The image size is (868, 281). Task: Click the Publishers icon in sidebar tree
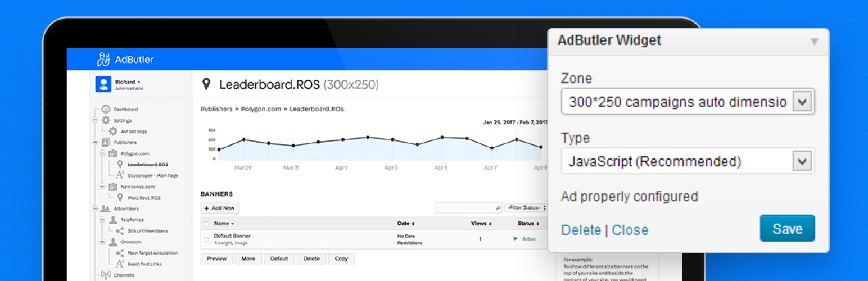pos(106,142)
